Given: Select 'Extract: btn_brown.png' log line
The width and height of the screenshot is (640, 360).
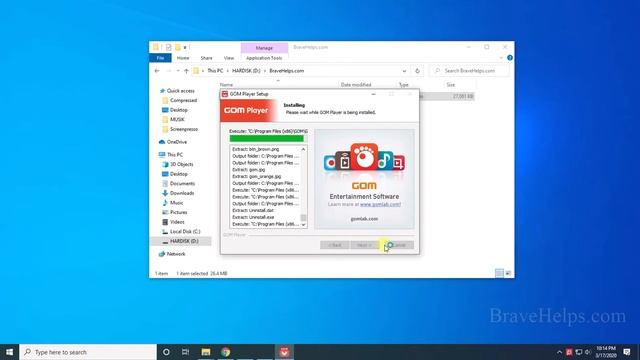Looking at the screenshot, I should (x=256, y=149).
